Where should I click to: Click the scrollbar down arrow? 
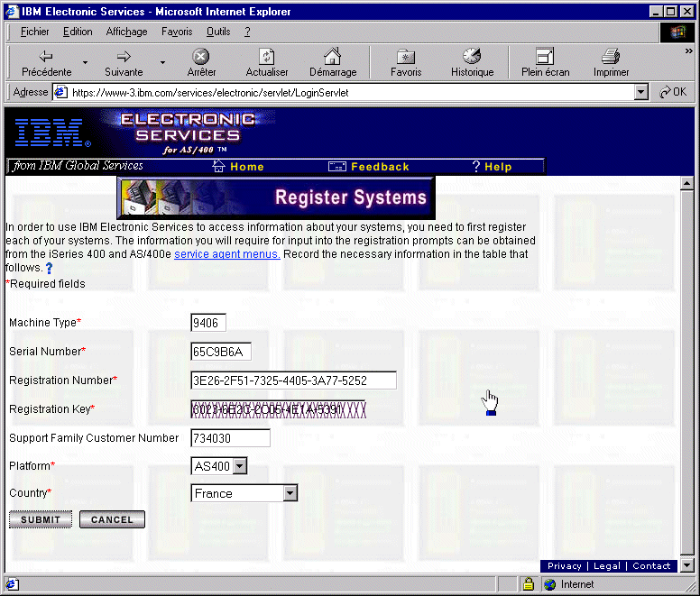[x=686, y=565]
